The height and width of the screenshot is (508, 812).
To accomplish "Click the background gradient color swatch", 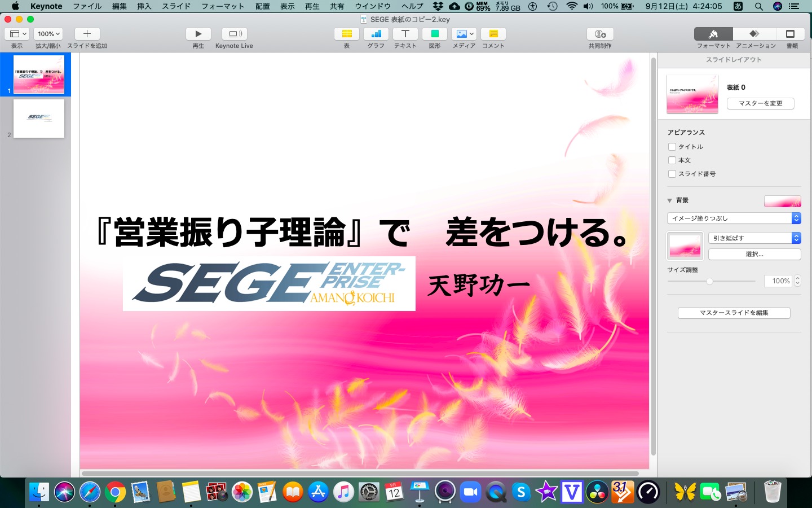I will pyautogui.click(x=783, y=201).
